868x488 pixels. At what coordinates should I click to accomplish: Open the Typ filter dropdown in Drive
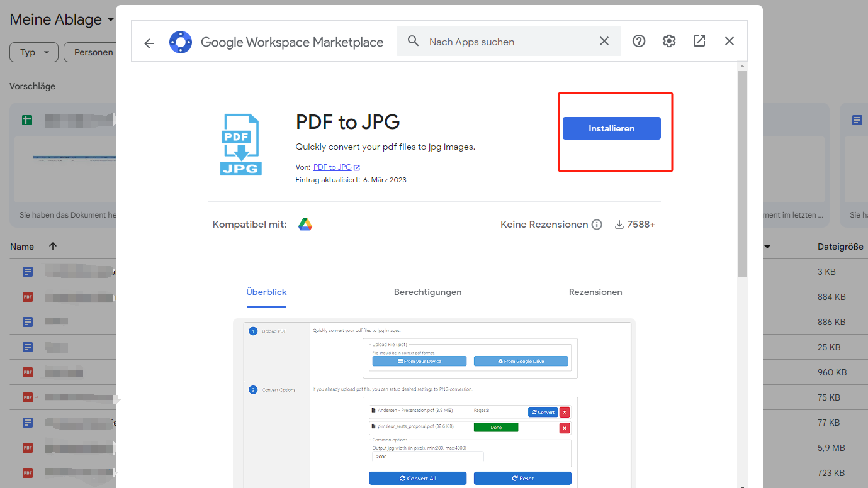pyautogui.click(x=34, y=52)
